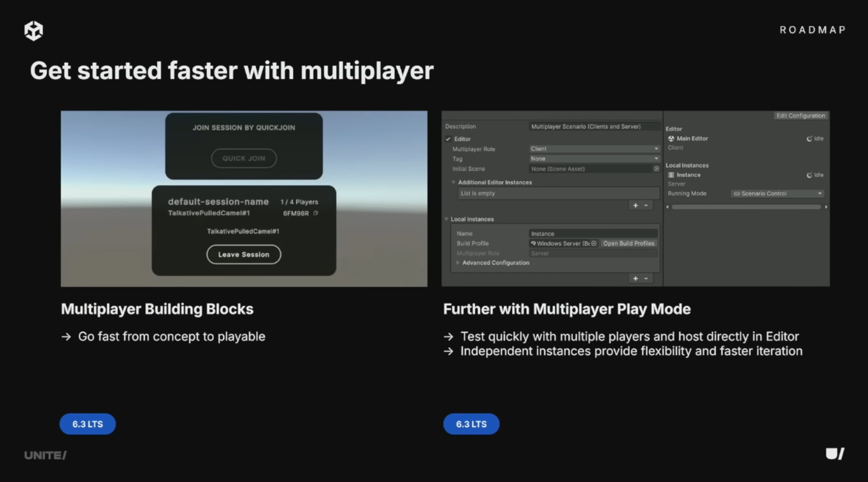Click the 'Client' role text under Main Editor
Viewport: 868px width, 482px height.
(676, 148)
